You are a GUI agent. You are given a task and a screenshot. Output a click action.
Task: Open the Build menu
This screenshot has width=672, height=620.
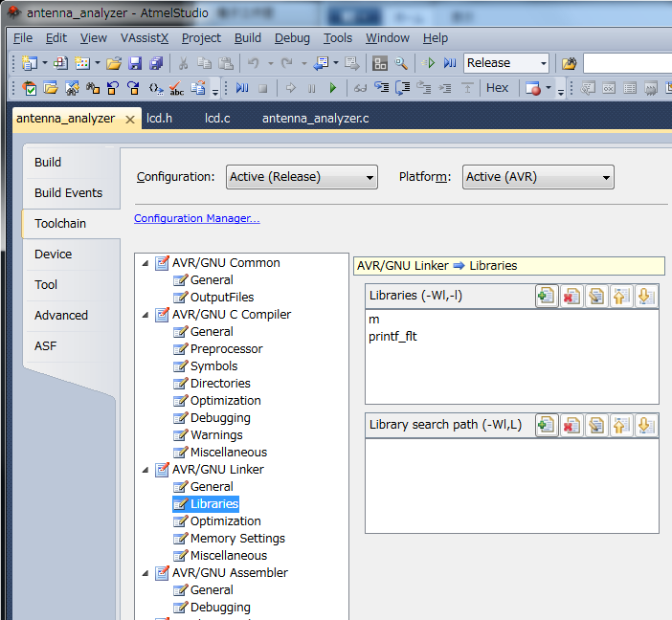248,38
